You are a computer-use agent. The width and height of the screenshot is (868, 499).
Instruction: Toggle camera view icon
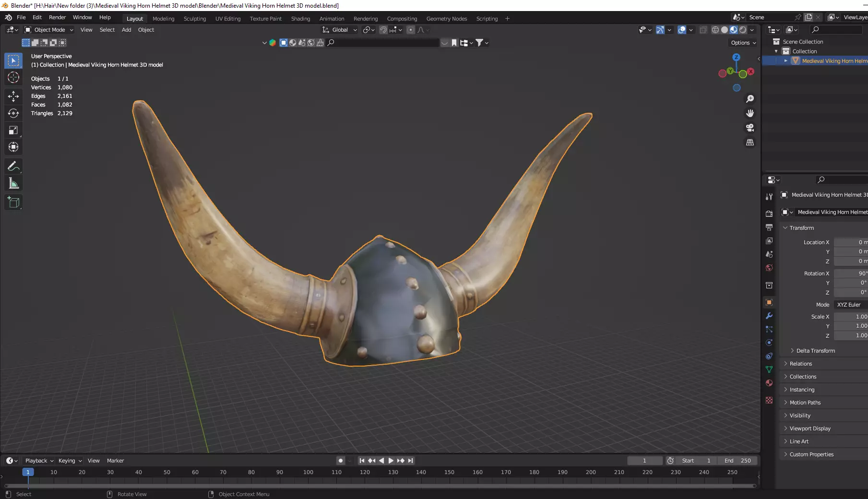[x=750, y=128]
